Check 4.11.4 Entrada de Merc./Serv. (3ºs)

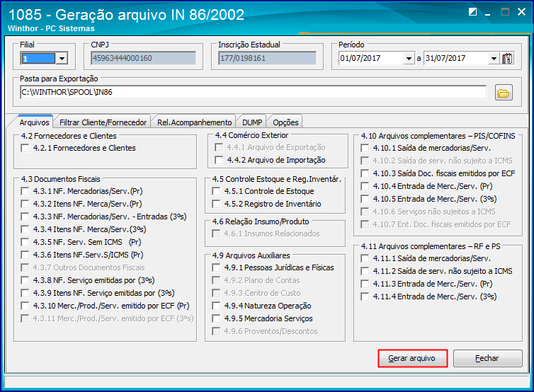click(x=365, y=296)
